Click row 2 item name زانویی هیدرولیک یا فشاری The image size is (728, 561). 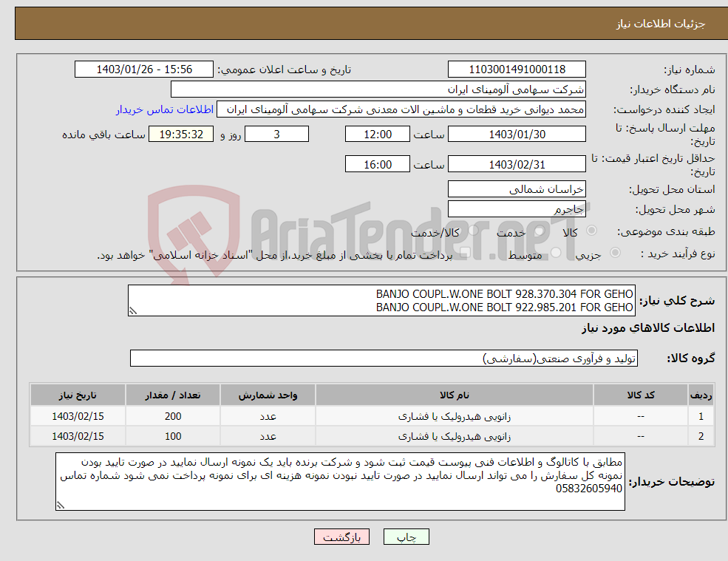(455, 436)
